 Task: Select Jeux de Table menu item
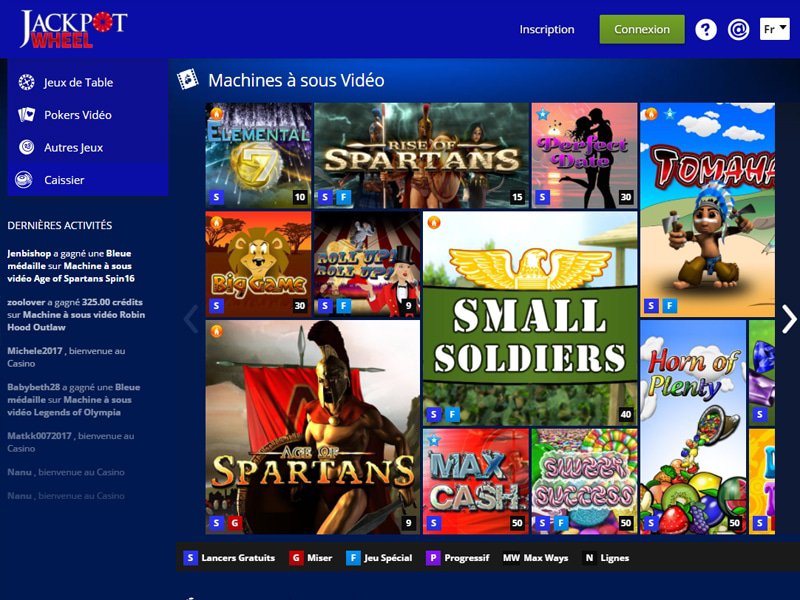(88, 82)
